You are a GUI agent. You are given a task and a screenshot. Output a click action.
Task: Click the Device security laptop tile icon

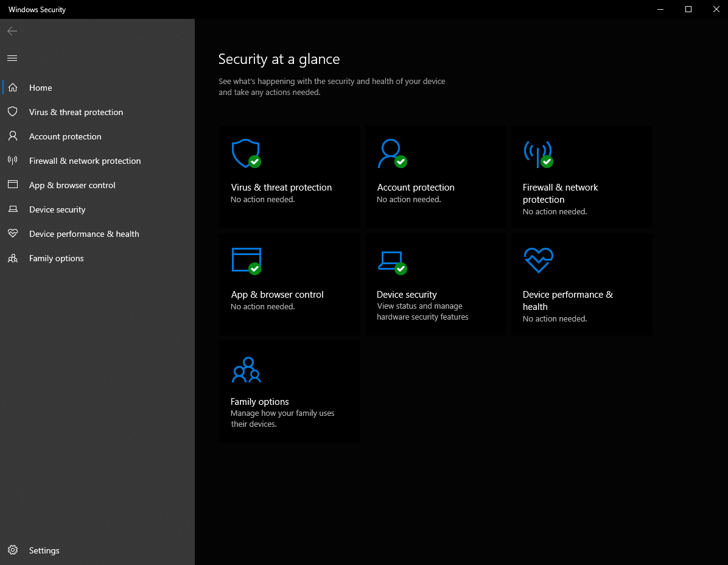coord(391,260)
